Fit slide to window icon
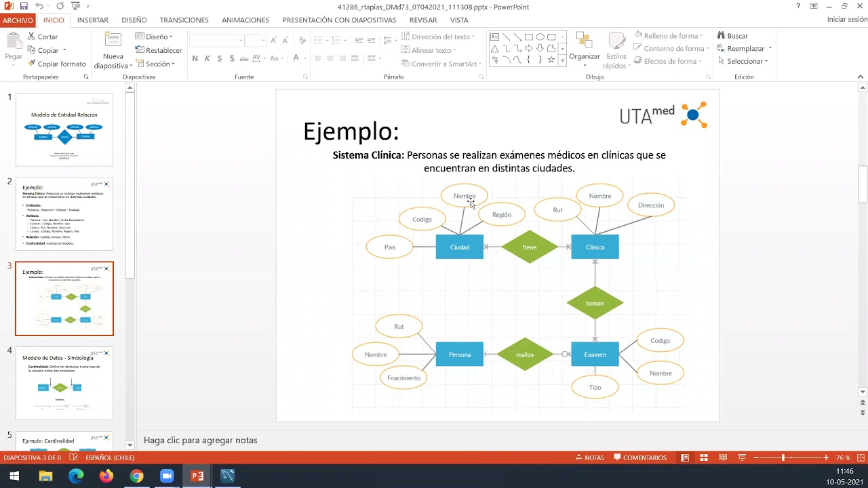The image size is (868, 488). coord(861,457)
